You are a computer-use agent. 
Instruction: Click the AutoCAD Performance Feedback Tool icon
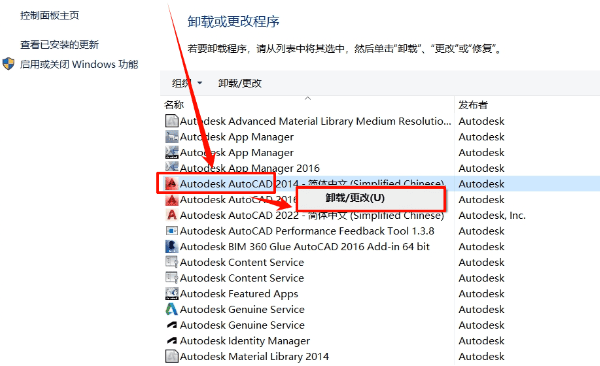click(x=171, y=231)
